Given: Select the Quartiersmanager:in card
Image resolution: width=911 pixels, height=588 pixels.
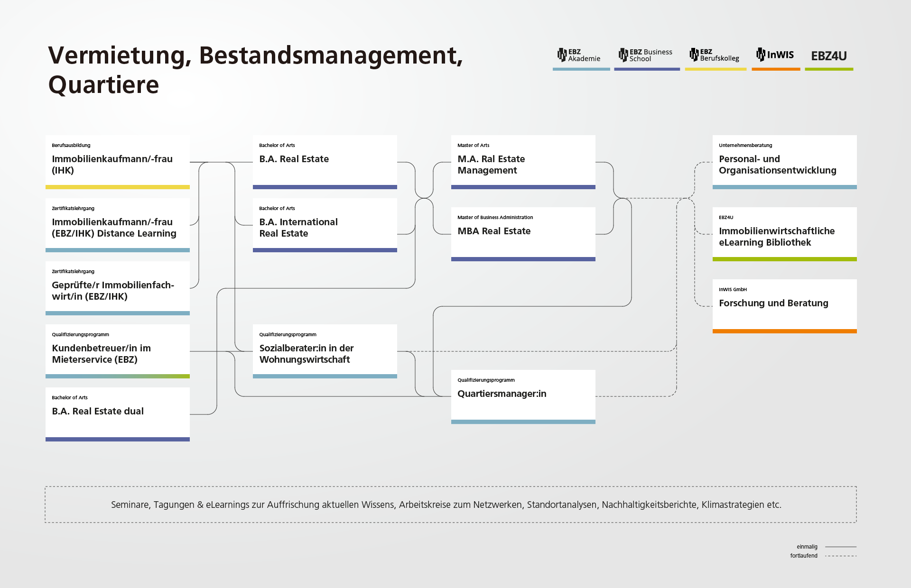Looking at the screenshot, I should (523, 397).
